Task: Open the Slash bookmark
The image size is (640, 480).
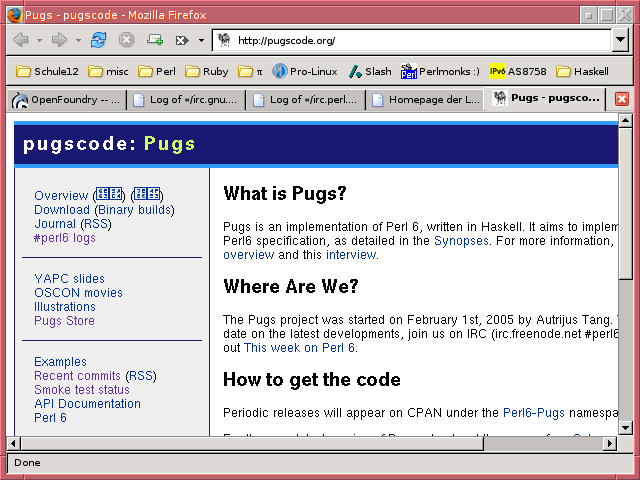Action: point(369,71)
